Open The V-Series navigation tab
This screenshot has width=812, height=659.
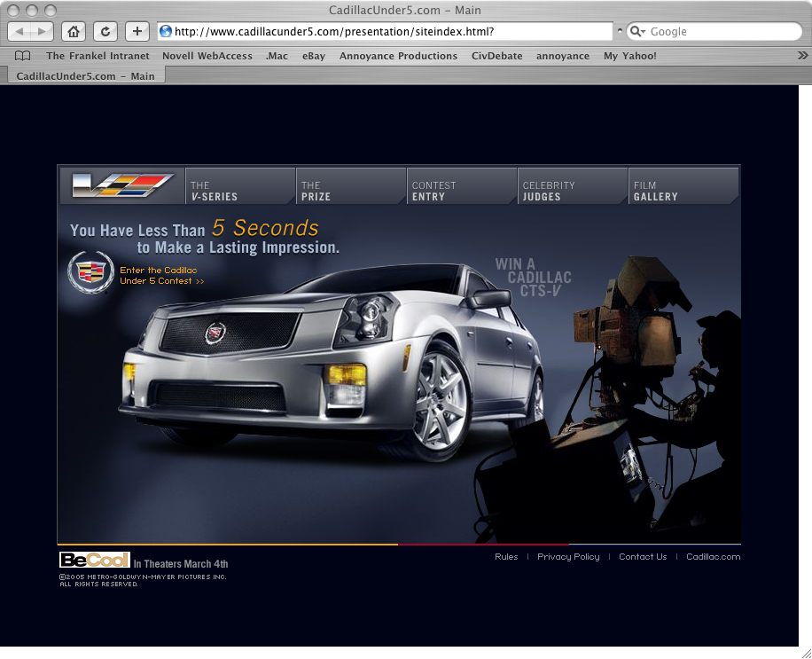click(x=240, y=186)
